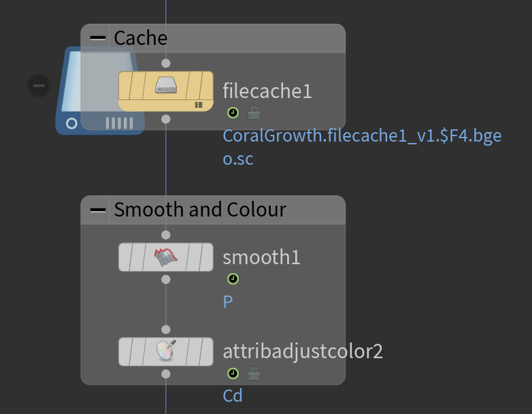Click the smooth1 node icon

tap(166, 257)
